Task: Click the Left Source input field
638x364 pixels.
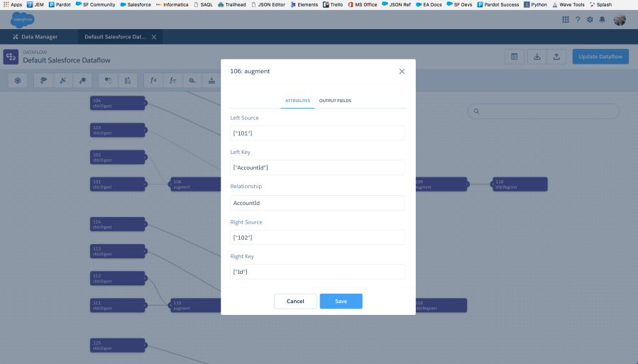Action: coord(317,133)
